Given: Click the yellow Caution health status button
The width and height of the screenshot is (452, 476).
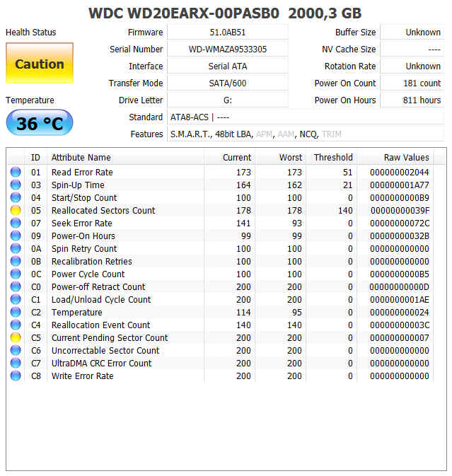Looking at the screenshot, I should click(x=40, y=63).
